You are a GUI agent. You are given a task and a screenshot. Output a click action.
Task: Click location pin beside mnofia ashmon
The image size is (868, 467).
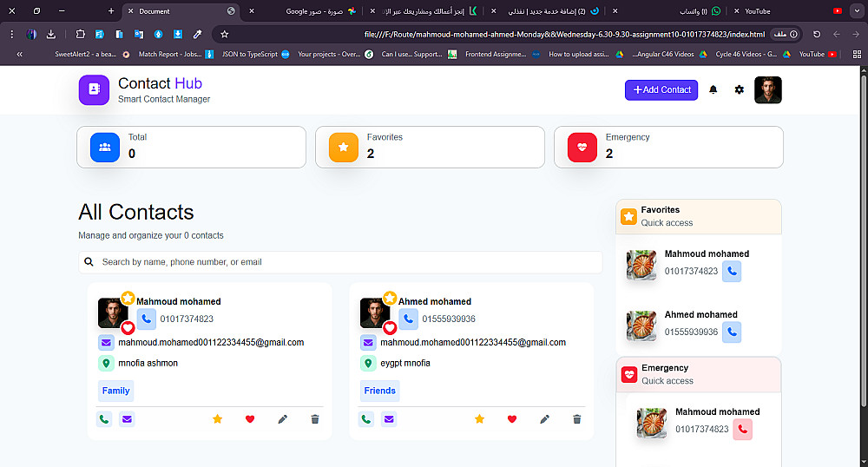(x=106, y=363)
